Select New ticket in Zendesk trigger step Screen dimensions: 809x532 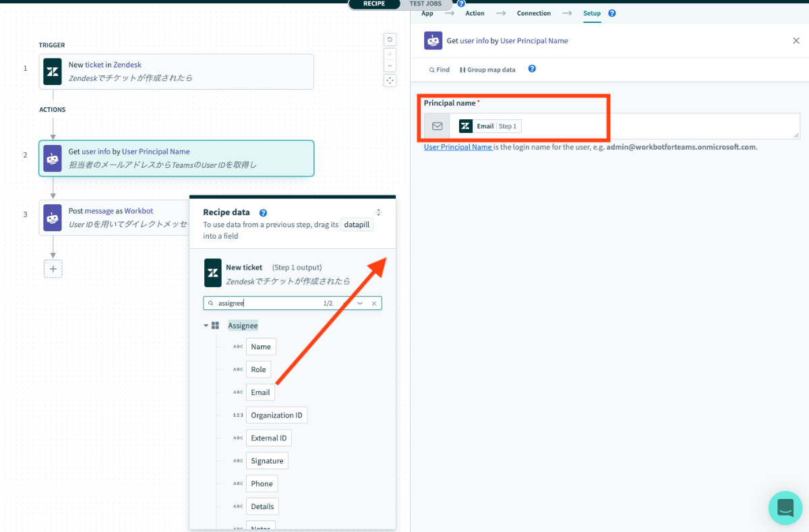(177, 71)
